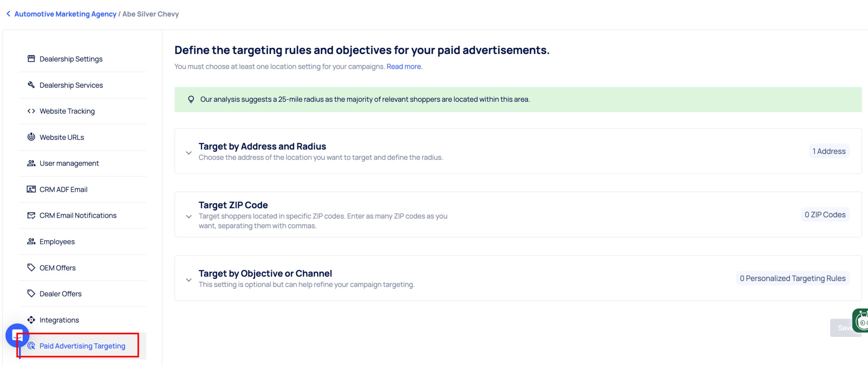This screenshot has height=366, width=868.
Task: Select the Employees sidebar item
Action: (57, 241)
